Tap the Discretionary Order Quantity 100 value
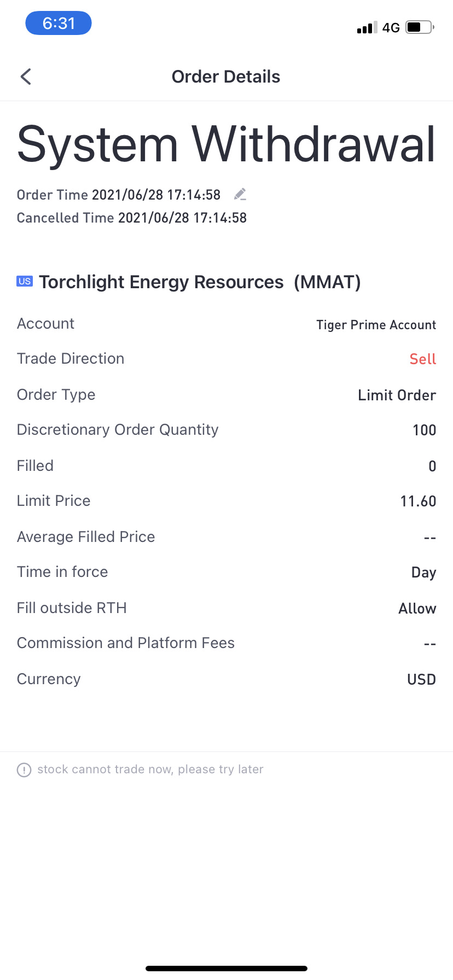 (424, 430)
